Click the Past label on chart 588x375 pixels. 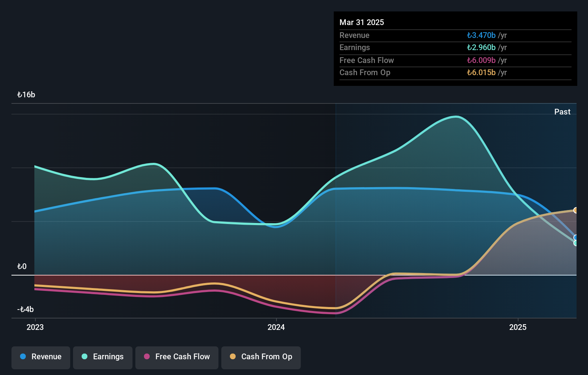coord(562,112)
